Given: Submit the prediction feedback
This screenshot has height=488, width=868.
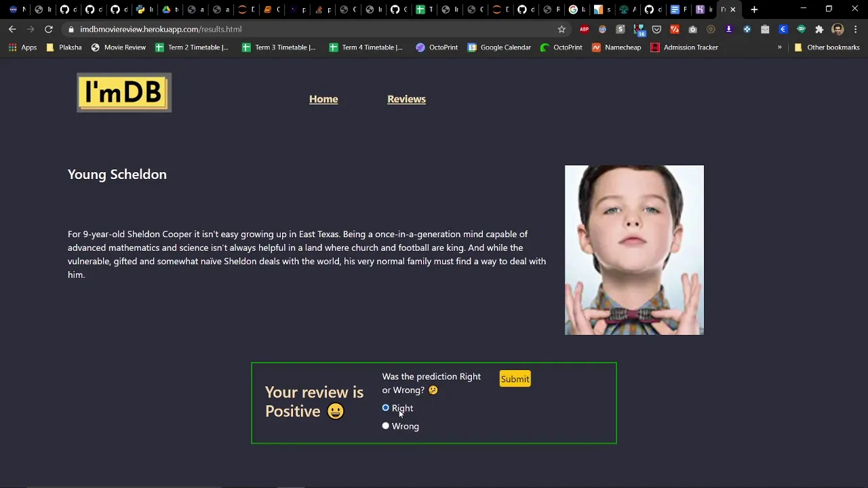Looking at the screenshot, I should [x=515, y=379].
